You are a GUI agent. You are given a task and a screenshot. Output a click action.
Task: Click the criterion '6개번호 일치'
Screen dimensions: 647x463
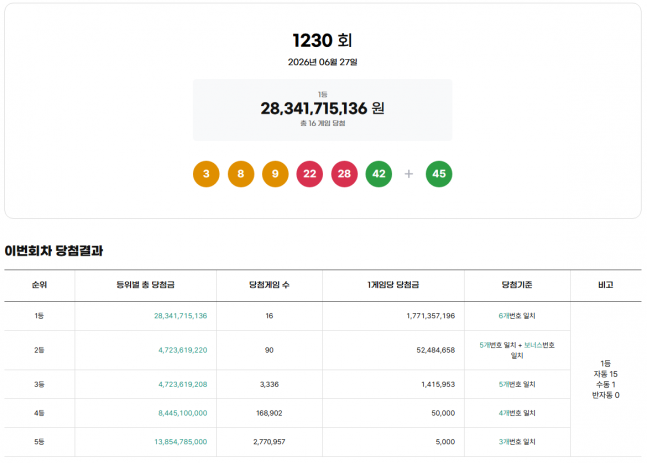click(x=517, y=316)
